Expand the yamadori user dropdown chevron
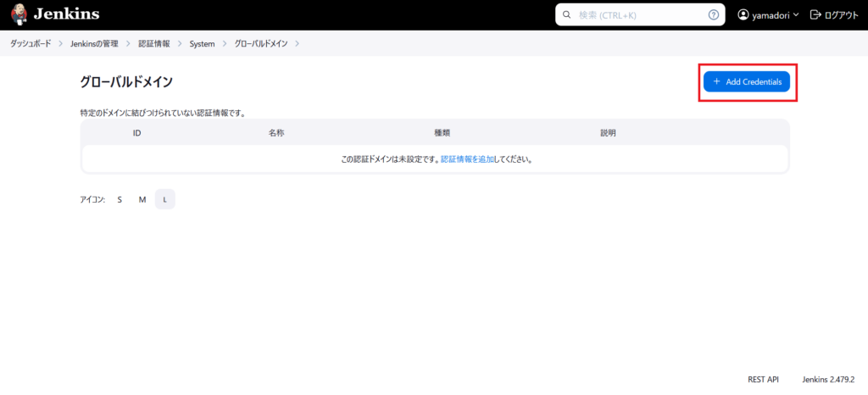This screenshot has width=868, height=395. click(x=796, y=15)
